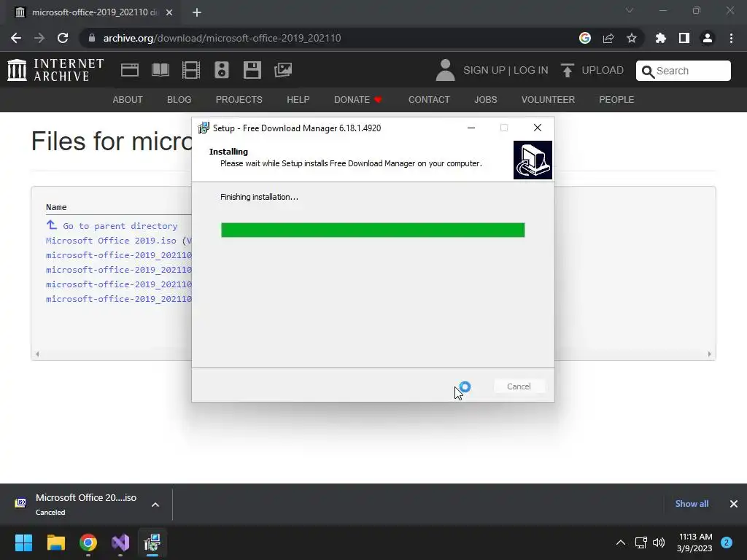The height and width of the screenshot is (560, 747).
Task: View site information lock icon
Action: pyautogui.click(x=92, y=38)
